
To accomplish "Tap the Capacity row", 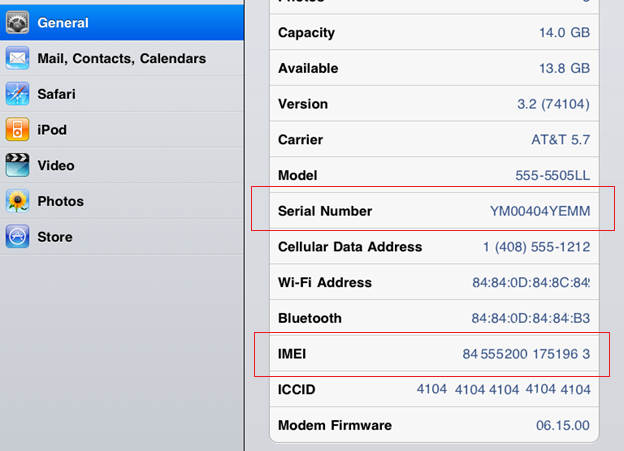I will point(434,32).
